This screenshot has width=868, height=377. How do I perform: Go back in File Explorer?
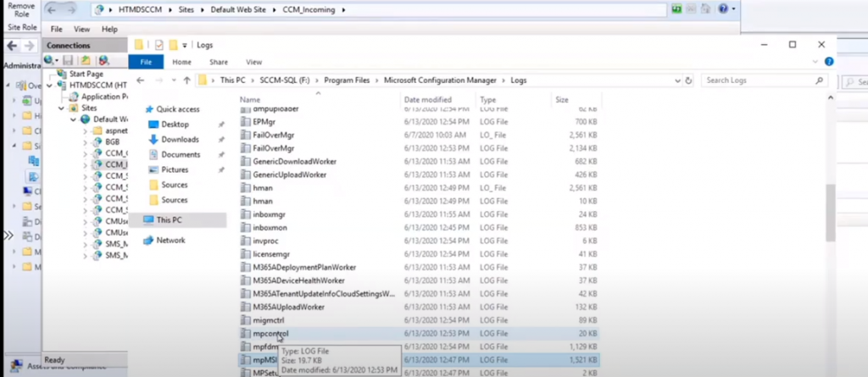[x=141, y=80]
